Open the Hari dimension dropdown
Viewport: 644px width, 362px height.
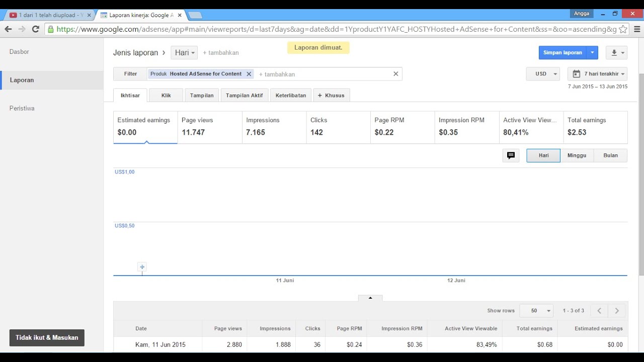(184, 53)
